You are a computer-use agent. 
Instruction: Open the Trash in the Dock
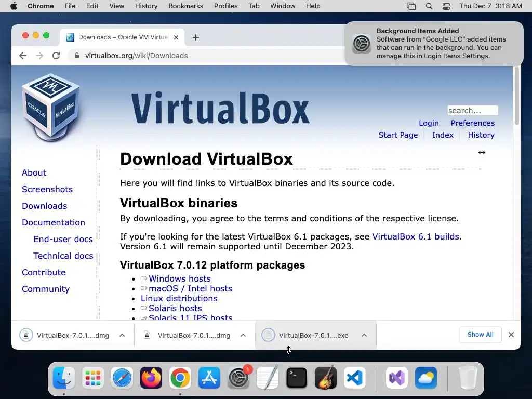point(468,378)
